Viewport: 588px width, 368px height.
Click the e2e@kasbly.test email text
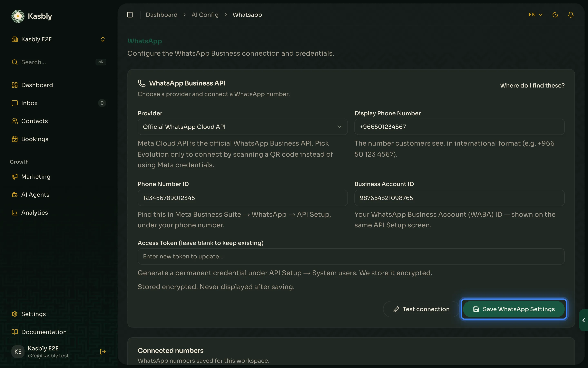[x=48, y=356]
